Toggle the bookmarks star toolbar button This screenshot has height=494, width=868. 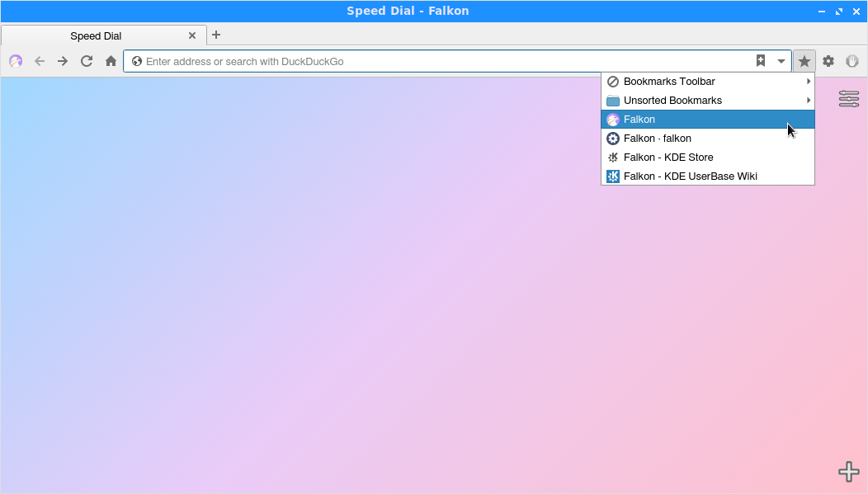804,61
